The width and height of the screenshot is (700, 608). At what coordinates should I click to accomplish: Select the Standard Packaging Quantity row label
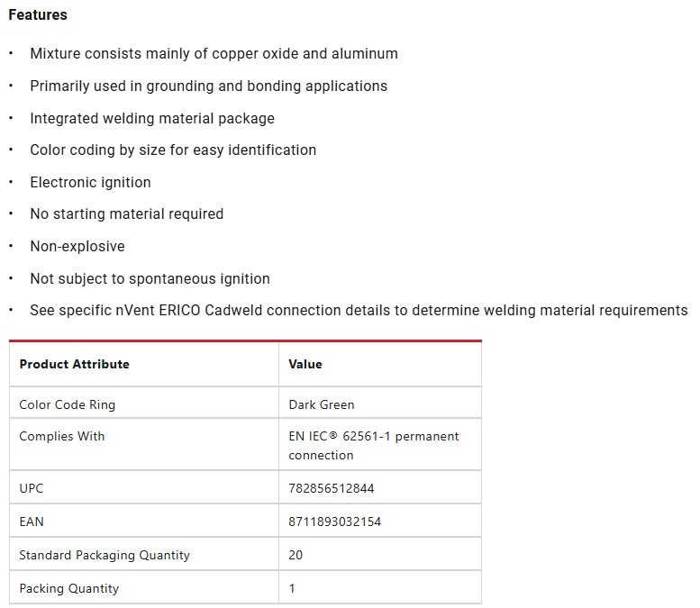[x=105, y=555]
